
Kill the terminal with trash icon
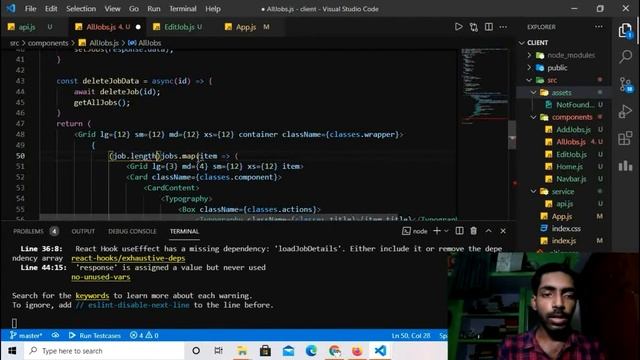(473, 231)
